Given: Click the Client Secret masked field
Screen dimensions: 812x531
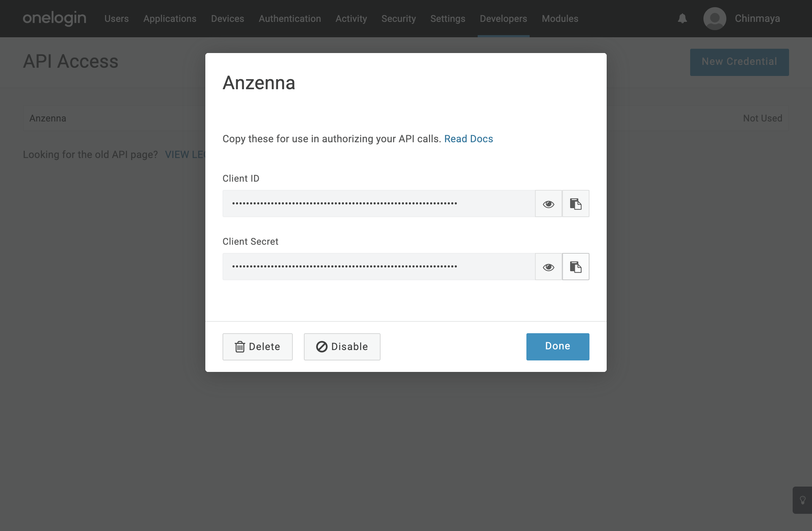Looking at the screenshot, I should tap(378, 267).
